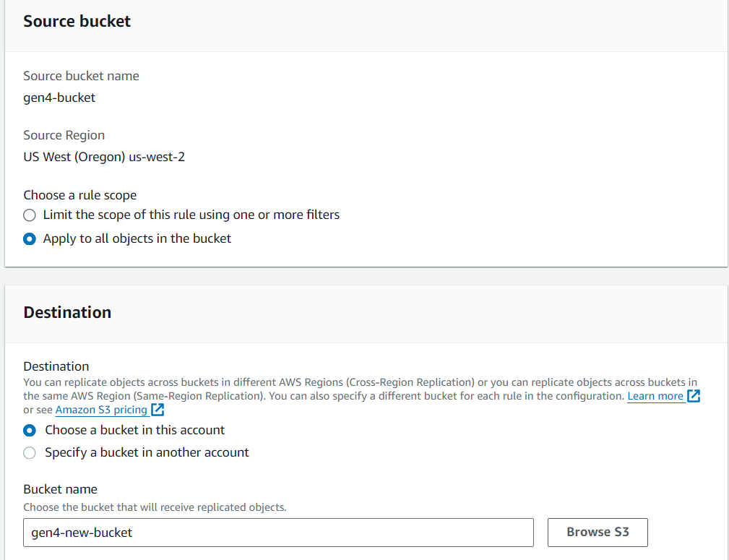Click the Browse S3 button
This screenshot has width=729, height=560.
click(598, 532)
